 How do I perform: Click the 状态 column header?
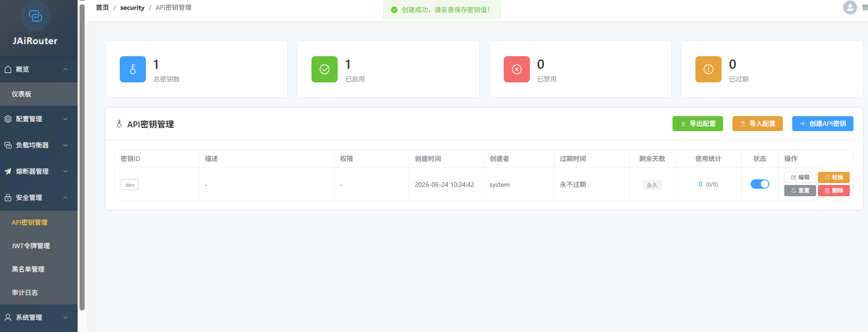(759, 159)
